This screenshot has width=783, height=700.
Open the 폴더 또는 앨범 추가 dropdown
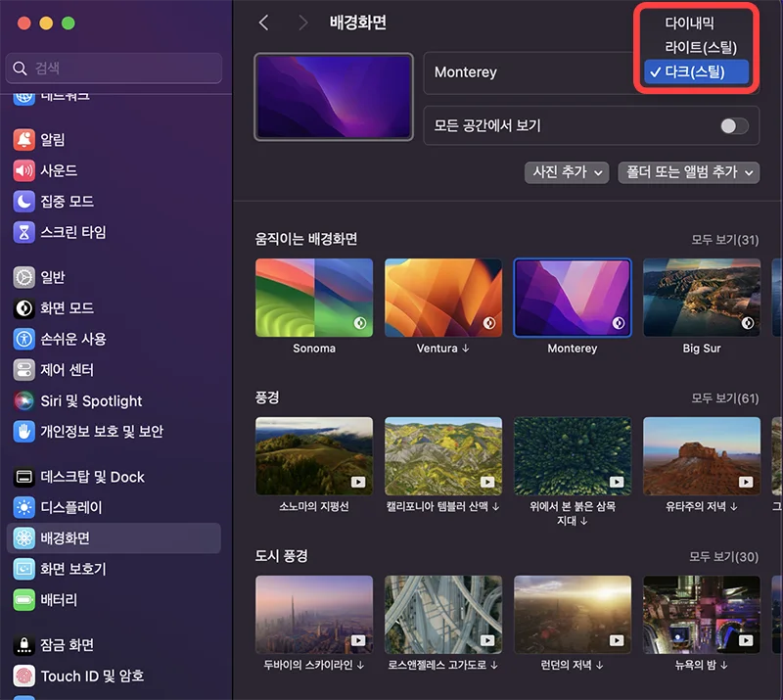[x=689, y=172]
